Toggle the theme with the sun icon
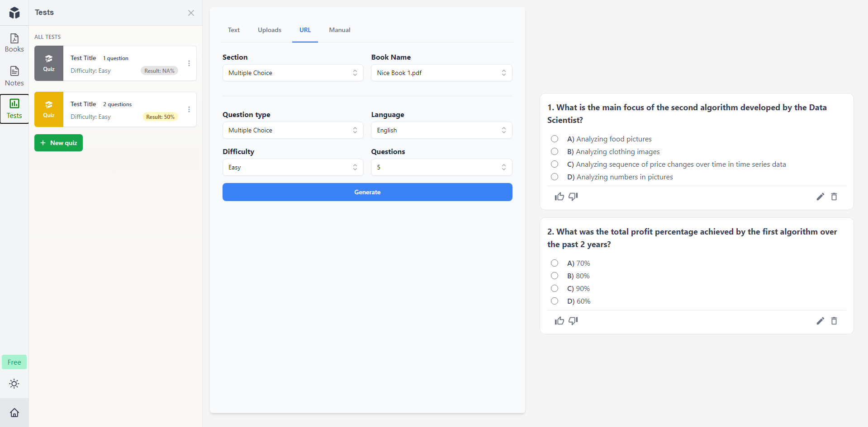Image resolution: width=868 pixels, height=427 pixels. pyautogui.click(x=14, y=384)
